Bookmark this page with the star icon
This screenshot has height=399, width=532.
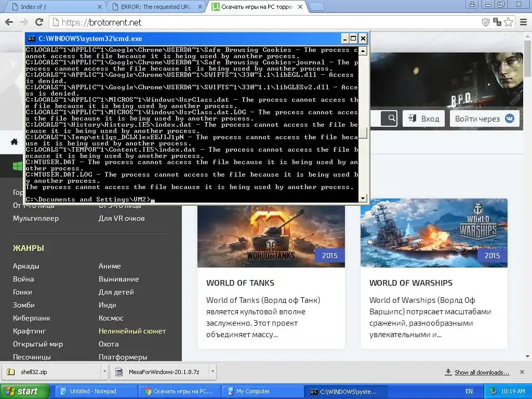tap(508, 22)
